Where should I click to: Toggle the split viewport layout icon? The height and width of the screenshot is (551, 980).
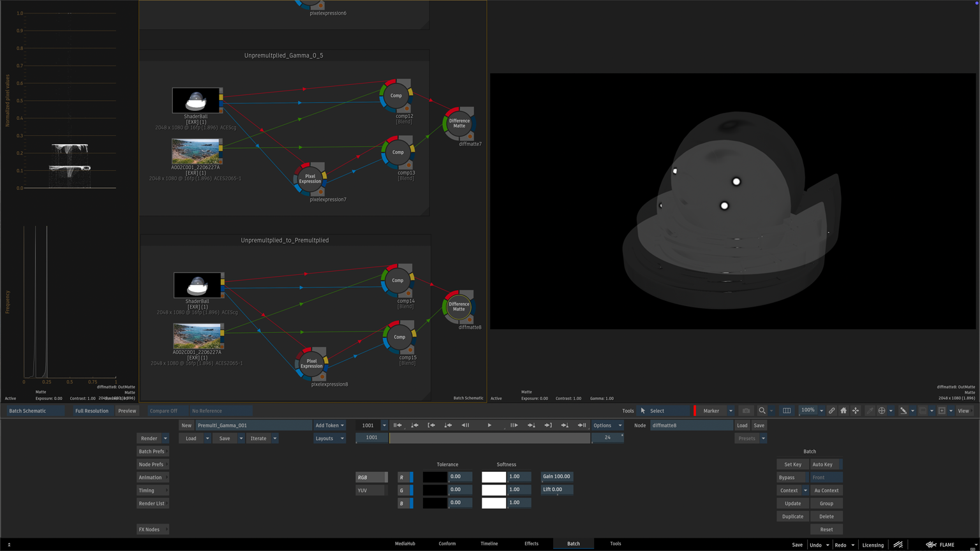click(787, 411)
